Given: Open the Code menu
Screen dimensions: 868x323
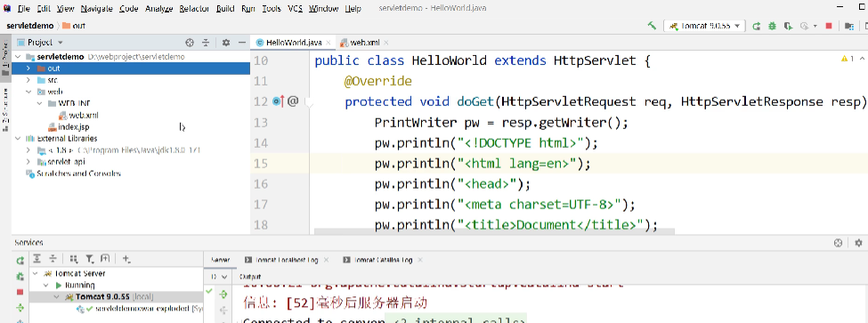Looking at the screenshot, I should (129, 8).
